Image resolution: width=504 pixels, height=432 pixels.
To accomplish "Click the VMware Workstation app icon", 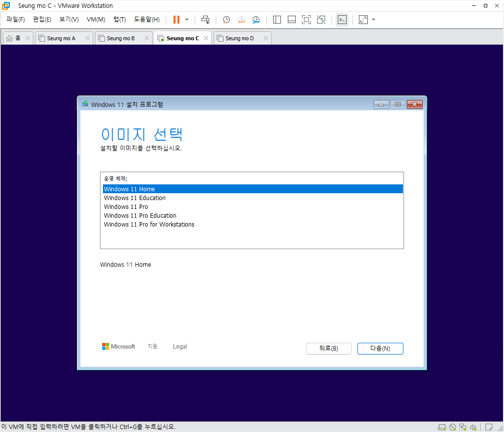I will pos(6,6).
